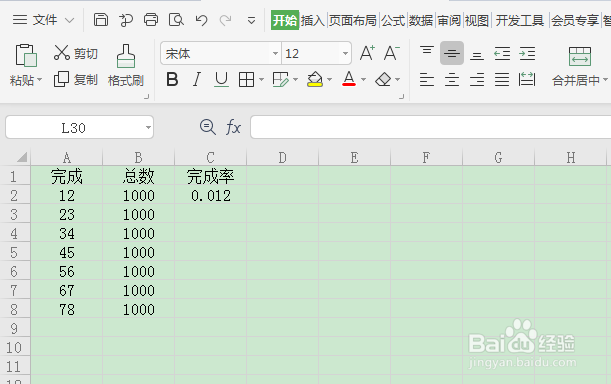Switch to the 视图 tab
Viewport: 611px width, 384px height.
tap(477, 20)
